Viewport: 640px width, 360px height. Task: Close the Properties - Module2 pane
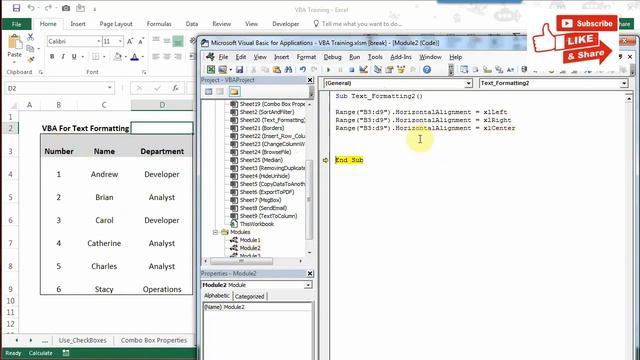pyautogui.click(x=310, y=273)
